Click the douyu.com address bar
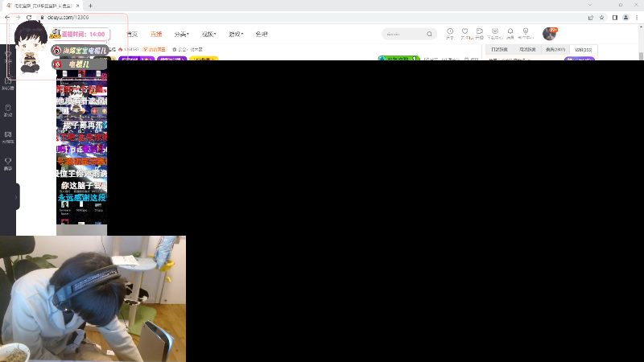644x362 pixels. (x=312, y=17)
